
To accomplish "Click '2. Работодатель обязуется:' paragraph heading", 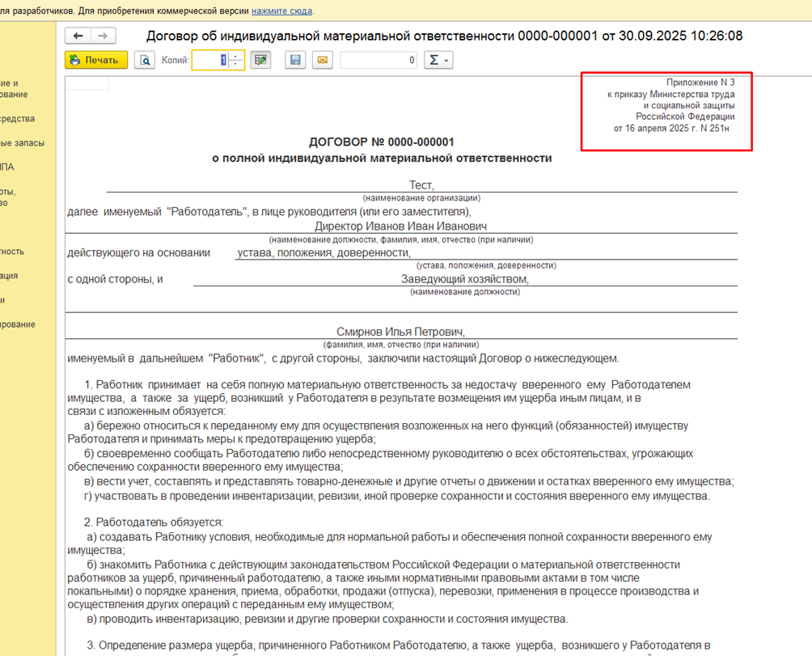I will click(154, 523).
